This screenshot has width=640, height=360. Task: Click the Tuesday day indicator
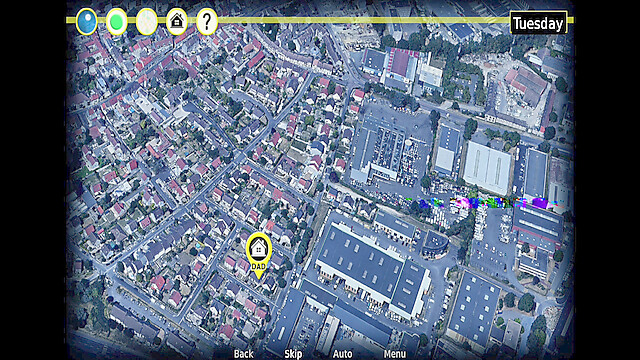538,23
